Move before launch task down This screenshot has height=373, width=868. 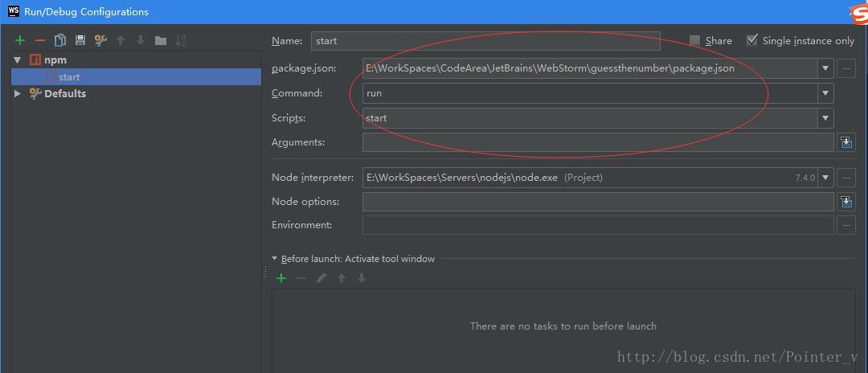click(362, 278)
